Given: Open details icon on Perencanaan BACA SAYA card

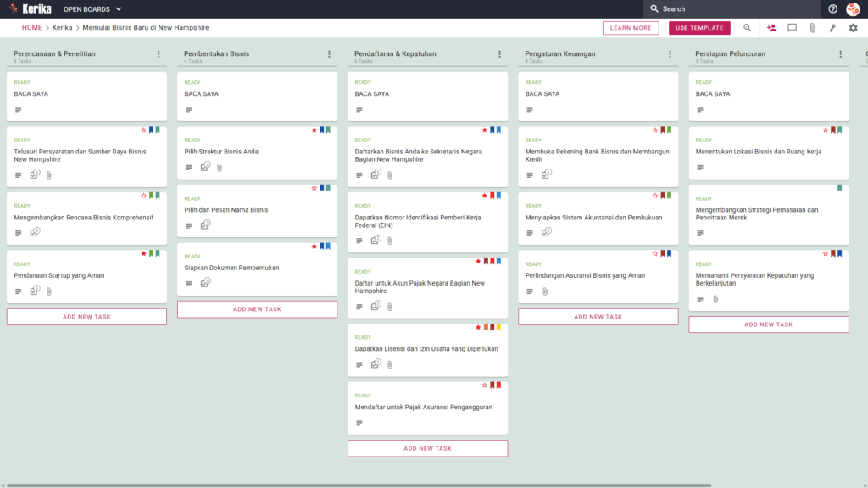Looking at the screenshot, I should [19, 109].
